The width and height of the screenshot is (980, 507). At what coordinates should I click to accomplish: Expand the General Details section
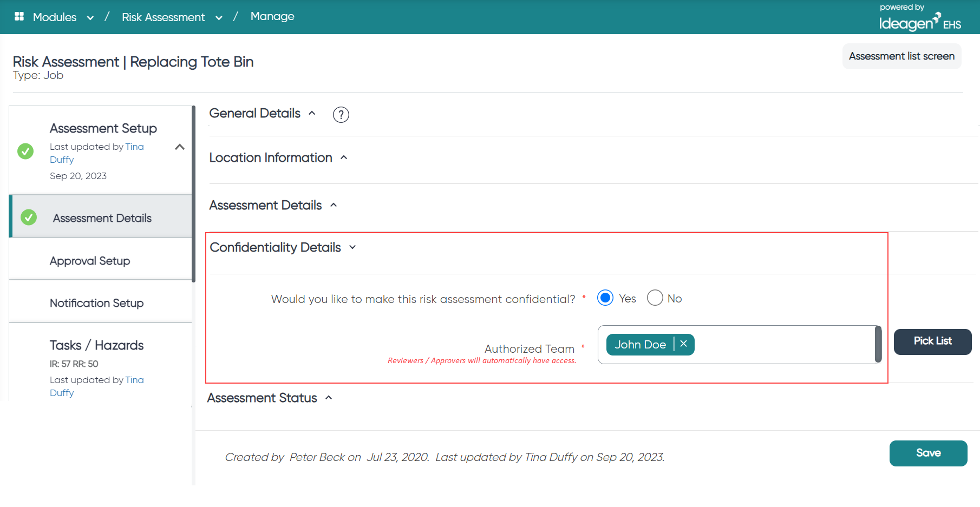[312, 113]
